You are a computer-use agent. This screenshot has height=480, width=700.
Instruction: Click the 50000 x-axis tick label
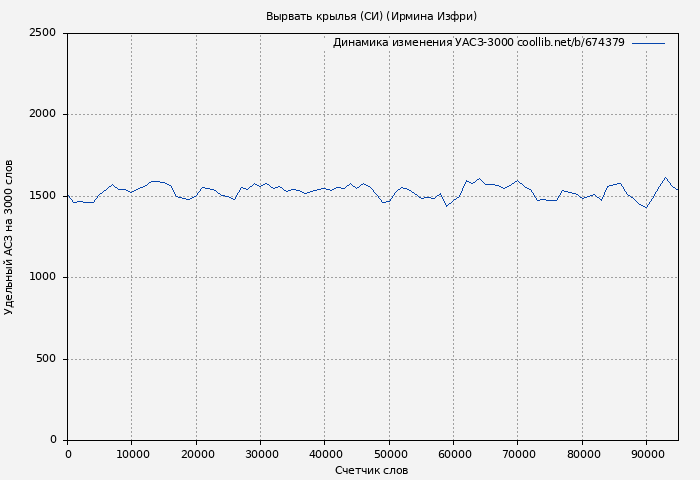(x=389, y=454)
